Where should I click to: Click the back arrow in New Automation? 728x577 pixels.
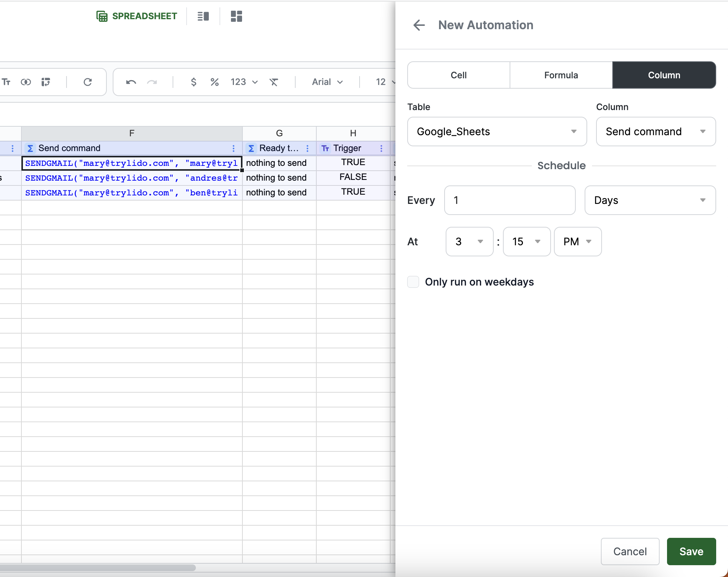(419, 25)
